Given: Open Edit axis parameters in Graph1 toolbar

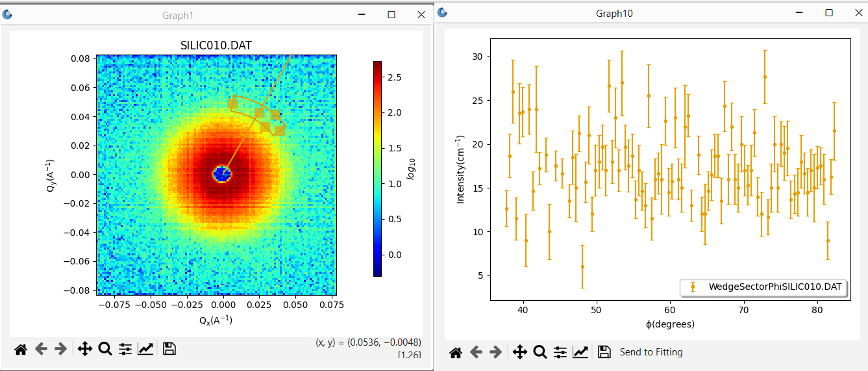Looking at the screenshot, I should [x=145, y=350].
